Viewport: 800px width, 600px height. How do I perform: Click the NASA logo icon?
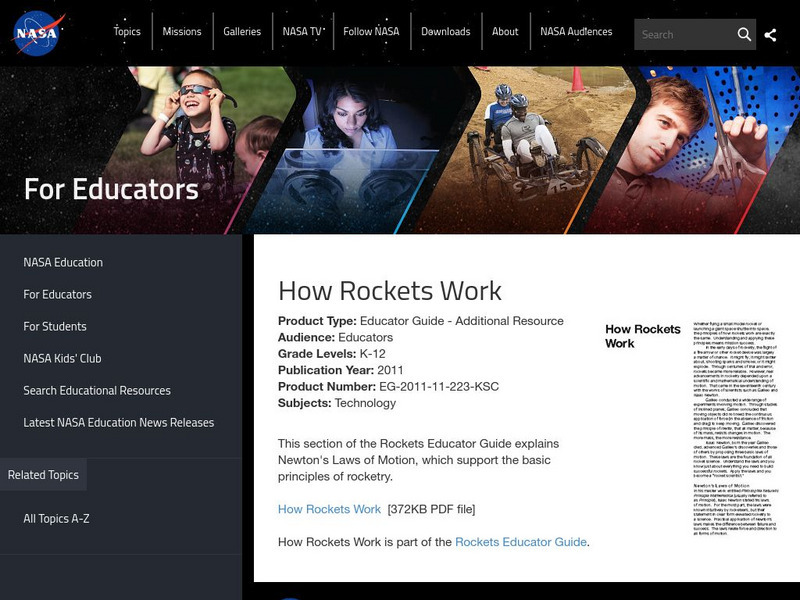click(39, 33)
